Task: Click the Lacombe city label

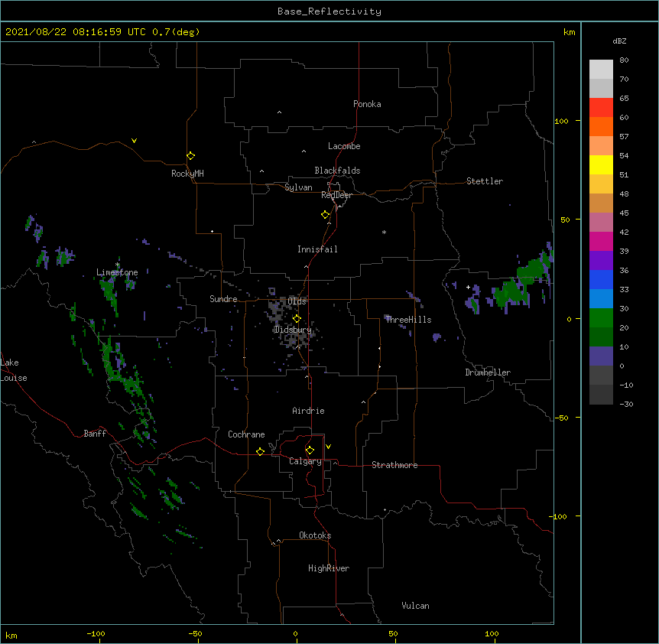Action: [344, 146]
